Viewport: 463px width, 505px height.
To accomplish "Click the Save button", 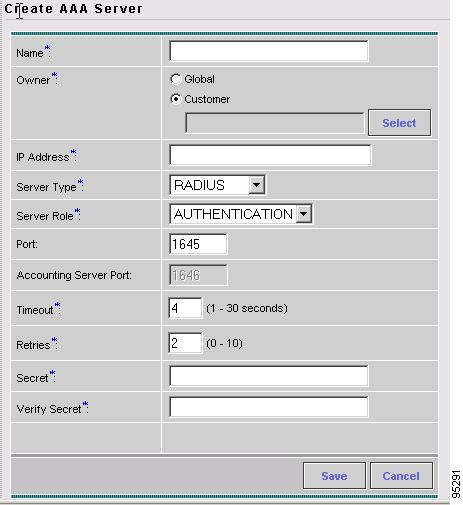I will [x=334, y=476].
